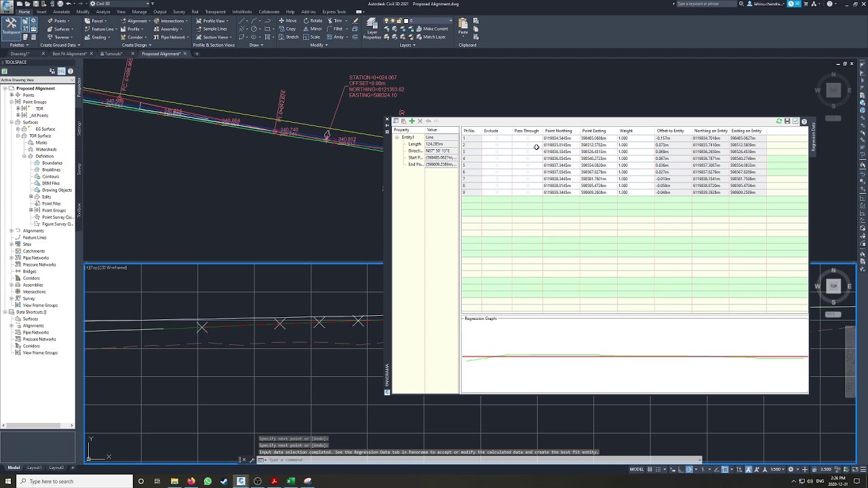Switch to Turnouts drawing tab
Image resolution: width=868 pixels, height=488 pixels.
113,54
